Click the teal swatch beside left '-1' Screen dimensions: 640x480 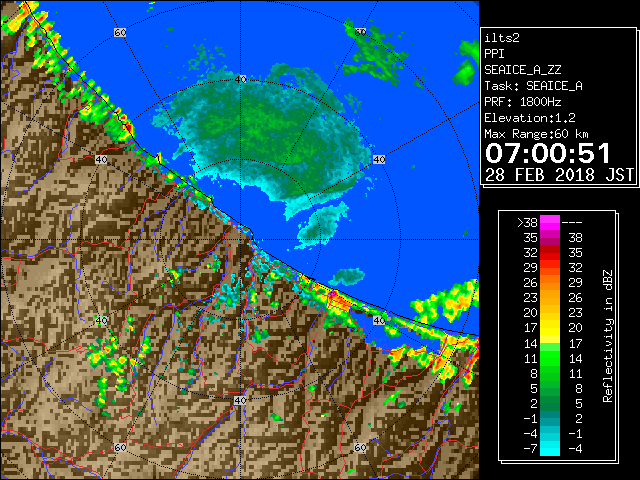(550, 418)
